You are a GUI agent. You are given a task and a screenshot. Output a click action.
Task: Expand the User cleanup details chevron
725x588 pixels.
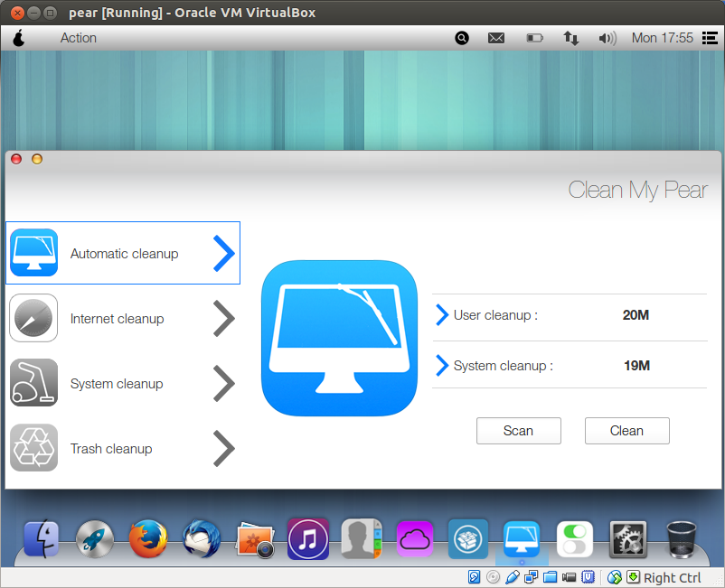coord(440,316)
